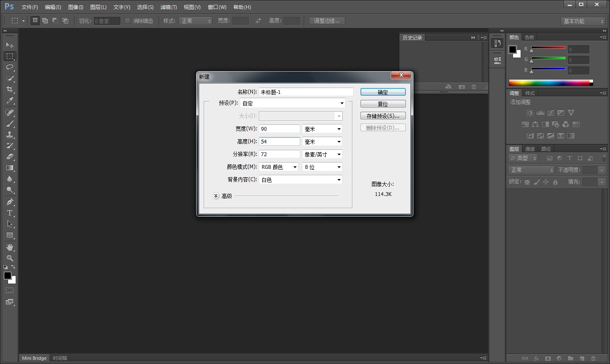Viewport: 610px width, 364px height.
Task: Select the Horizontal Type tool
Action: pos(10,213)
